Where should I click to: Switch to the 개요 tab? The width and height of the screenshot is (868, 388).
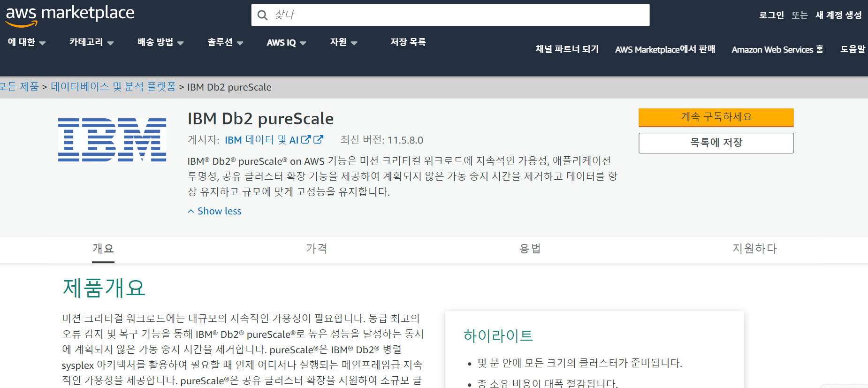pyautogui.click(x=103, y=249)
